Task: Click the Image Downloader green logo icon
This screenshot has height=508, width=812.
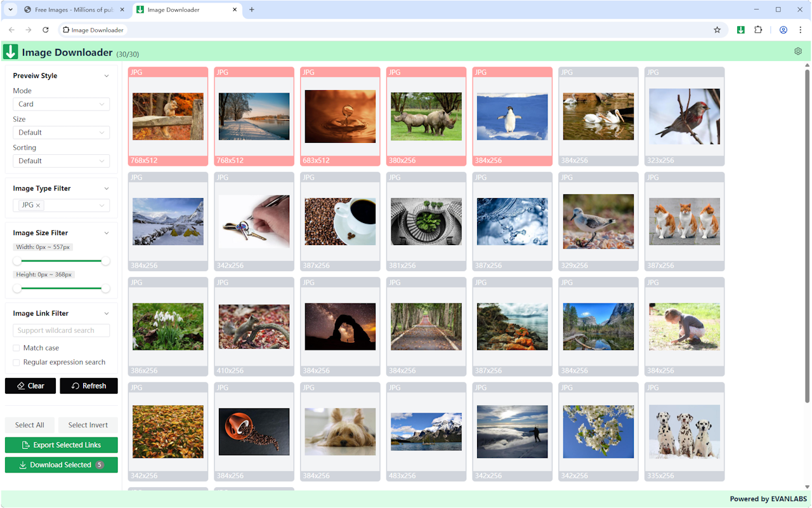Action: tap(10, 52)
